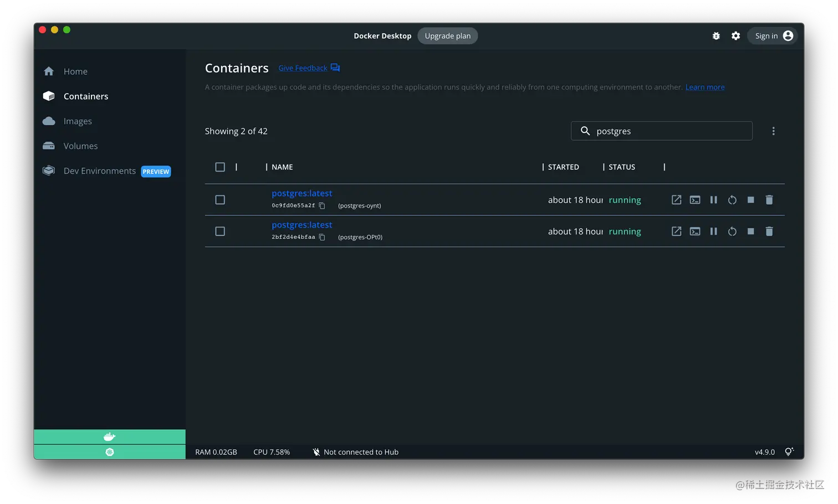Click the Upgrade plan button
The height and width of the screenshot is (504, 838).
pos(447,36)
